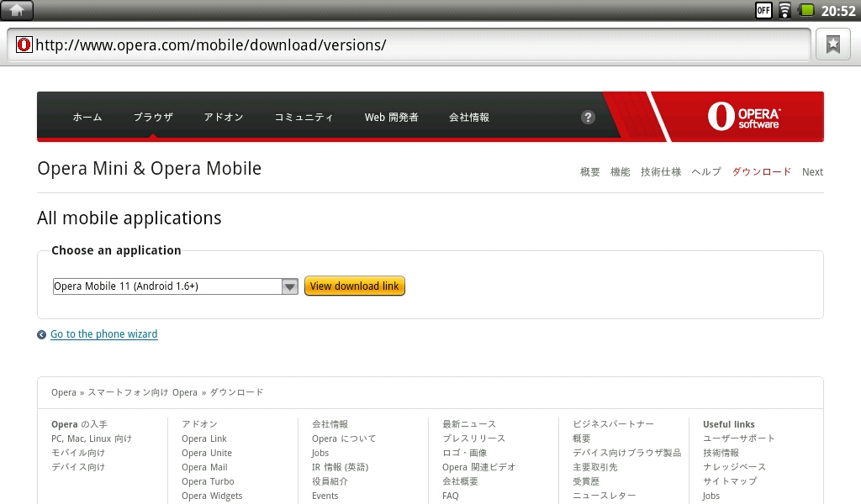This screenshot has height=504, width=861.
Task: Open Jobs link under 会社情報 column
Action: (320, 453)
